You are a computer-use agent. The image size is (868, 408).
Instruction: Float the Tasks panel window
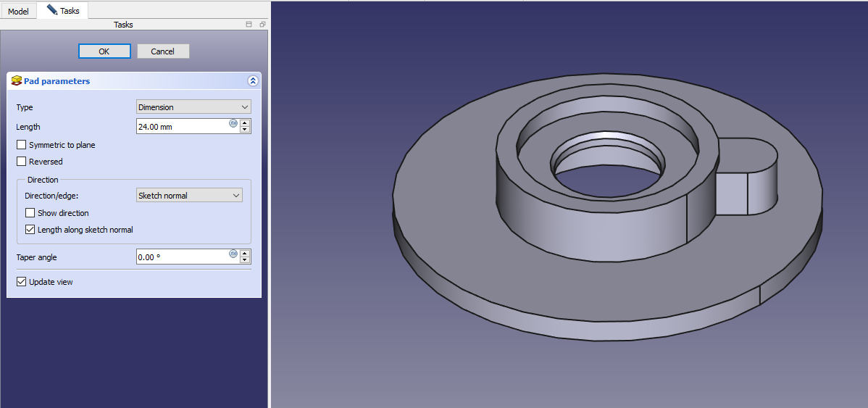tap(262, 25)
